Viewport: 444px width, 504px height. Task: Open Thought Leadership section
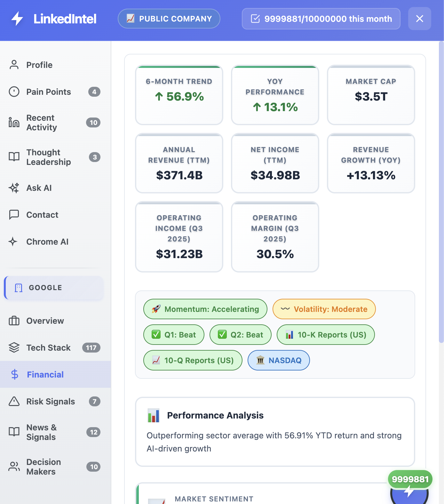(55, 157)
